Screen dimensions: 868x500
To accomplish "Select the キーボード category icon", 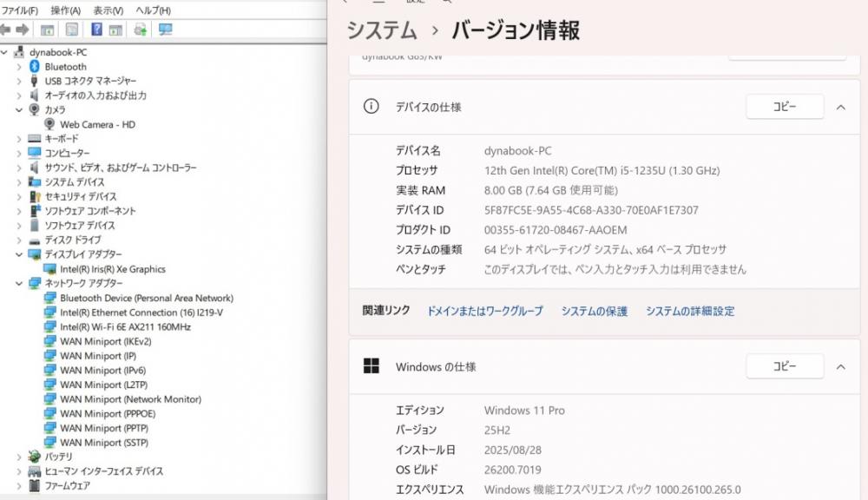I will tap(35, 138).
